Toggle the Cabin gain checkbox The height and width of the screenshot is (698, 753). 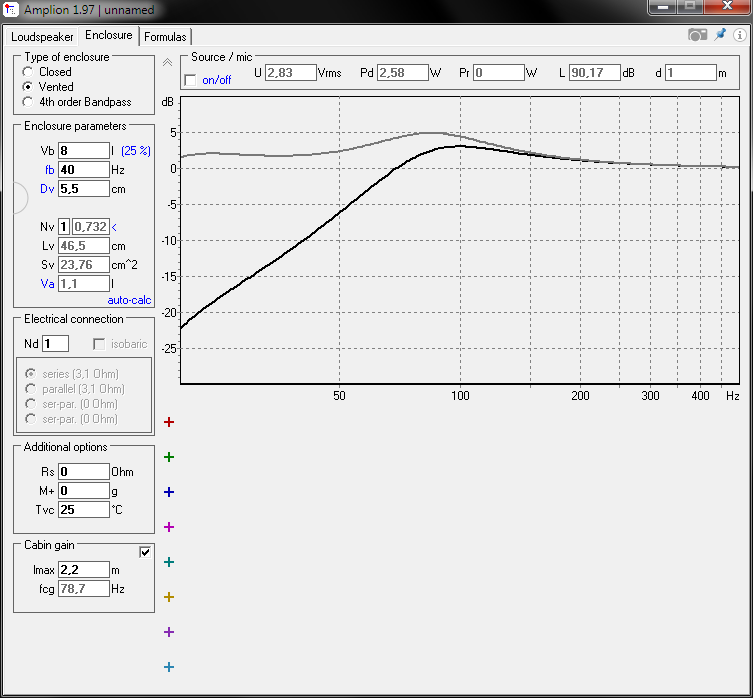click(145, 552)
